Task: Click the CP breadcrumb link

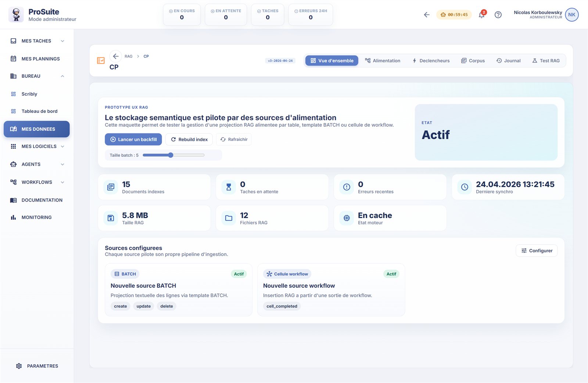Action: [146, 56]
